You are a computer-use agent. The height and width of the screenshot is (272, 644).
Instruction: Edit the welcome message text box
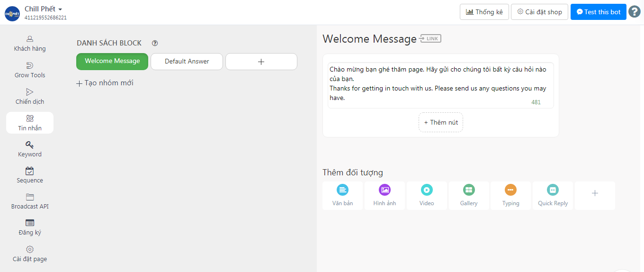click(x=440, y=85)
